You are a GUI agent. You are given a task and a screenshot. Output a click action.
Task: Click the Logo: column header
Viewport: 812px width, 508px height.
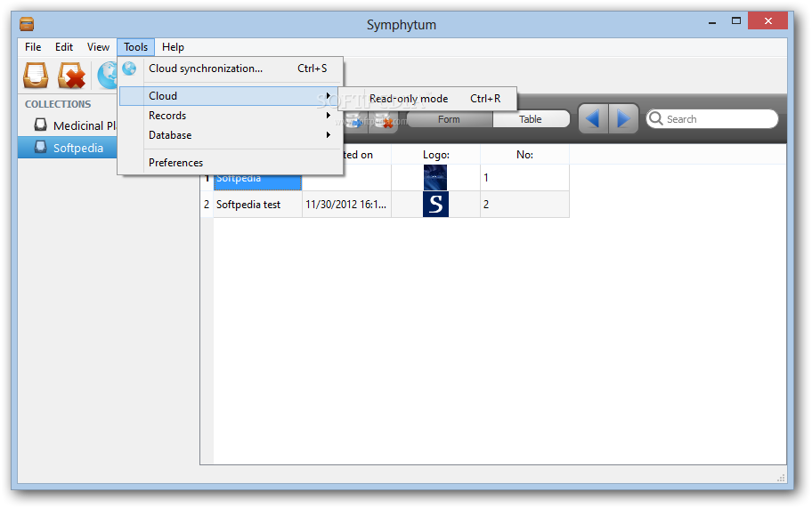tap(436, 155)
